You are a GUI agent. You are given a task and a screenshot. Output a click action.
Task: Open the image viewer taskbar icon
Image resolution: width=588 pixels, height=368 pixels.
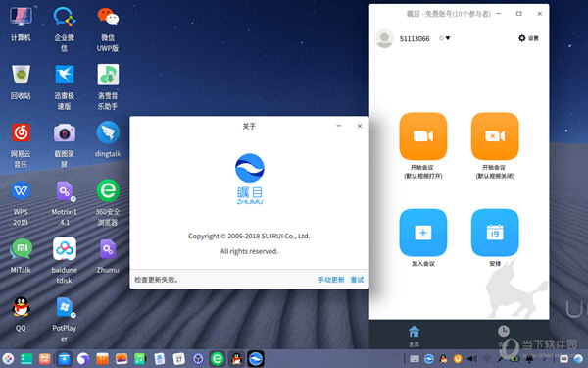[x=122, y=359]
